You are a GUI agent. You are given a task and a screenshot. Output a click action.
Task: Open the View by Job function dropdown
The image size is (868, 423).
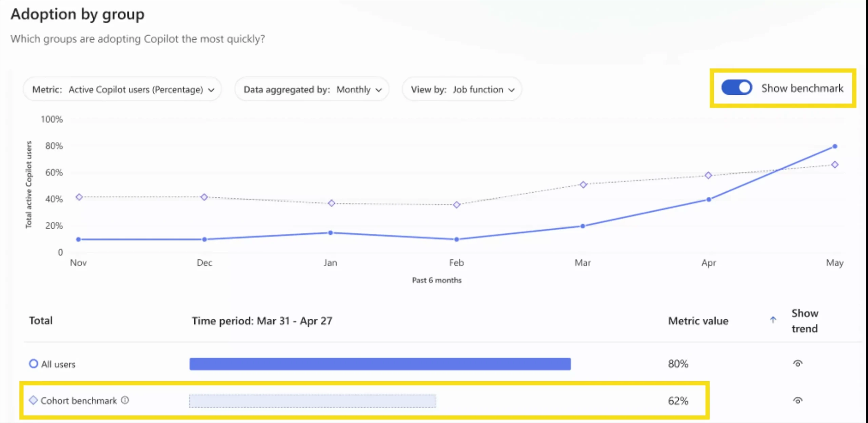[462, 90]
